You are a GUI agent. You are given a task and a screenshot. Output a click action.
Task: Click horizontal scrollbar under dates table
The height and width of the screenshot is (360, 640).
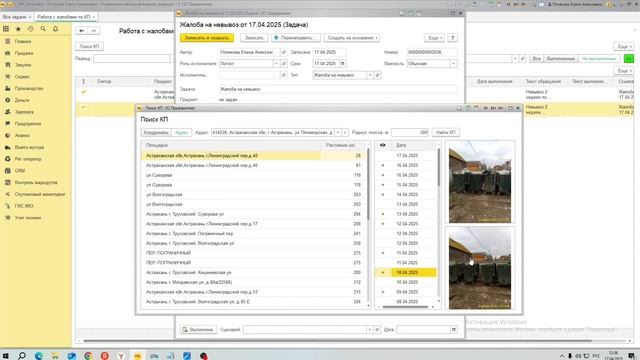404,307
